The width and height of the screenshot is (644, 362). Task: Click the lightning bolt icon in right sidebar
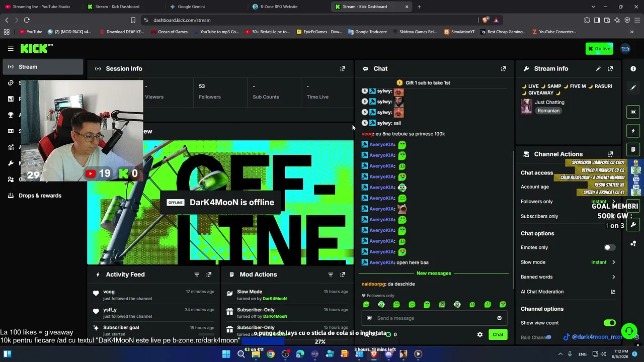coord(633,131)
